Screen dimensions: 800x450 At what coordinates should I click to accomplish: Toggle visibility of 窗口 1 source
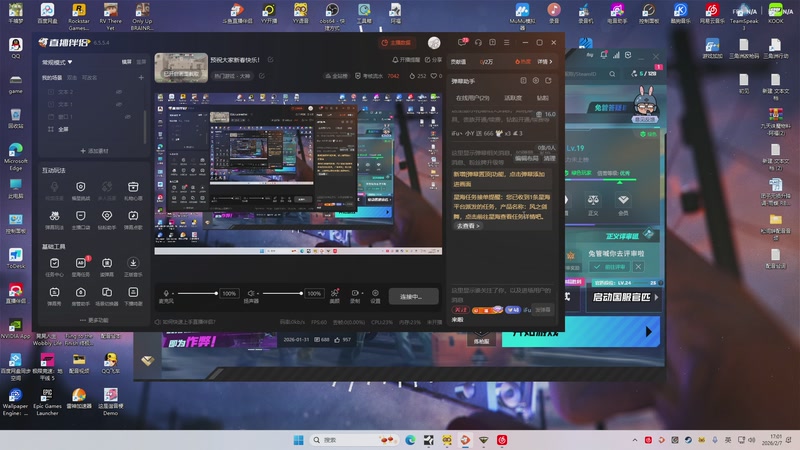128,117
